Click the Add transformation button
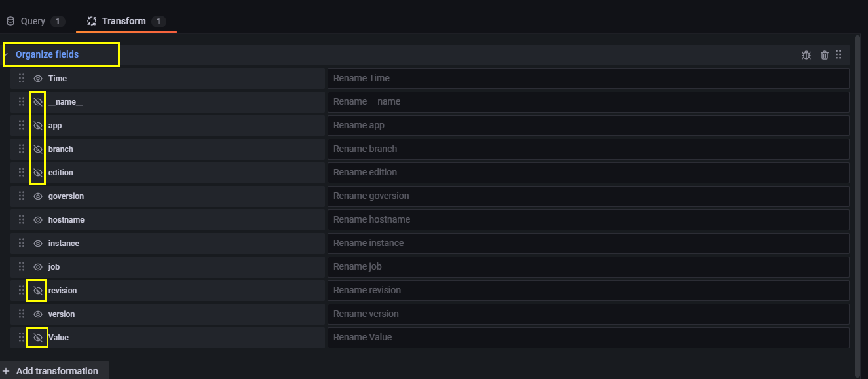This screenshot has height=379, width=868. click(x=54, y=370)
